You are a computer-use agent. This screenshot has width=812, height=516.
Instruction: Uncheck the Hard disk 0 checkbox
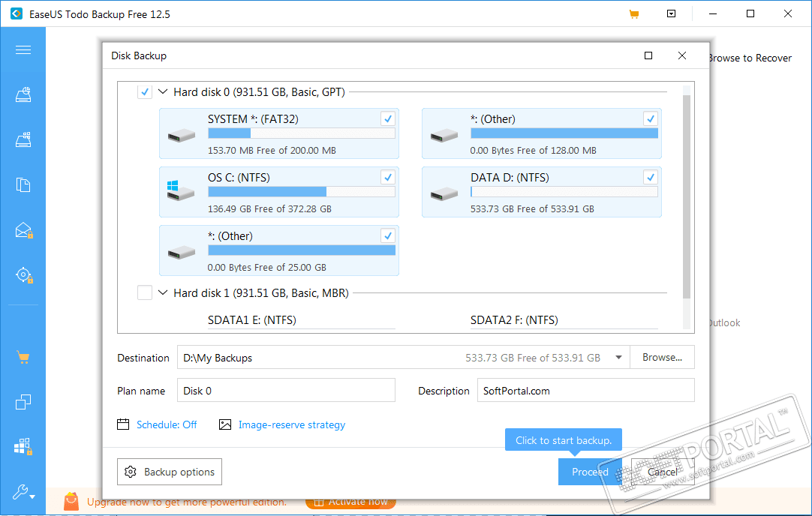point(145,92)
